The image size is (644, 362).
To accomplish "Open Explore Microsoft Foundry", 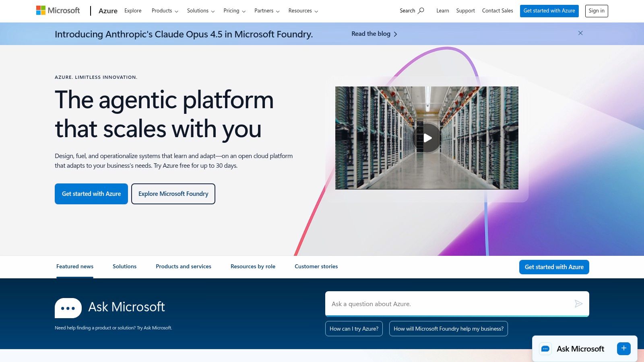I will pos(173,193).
